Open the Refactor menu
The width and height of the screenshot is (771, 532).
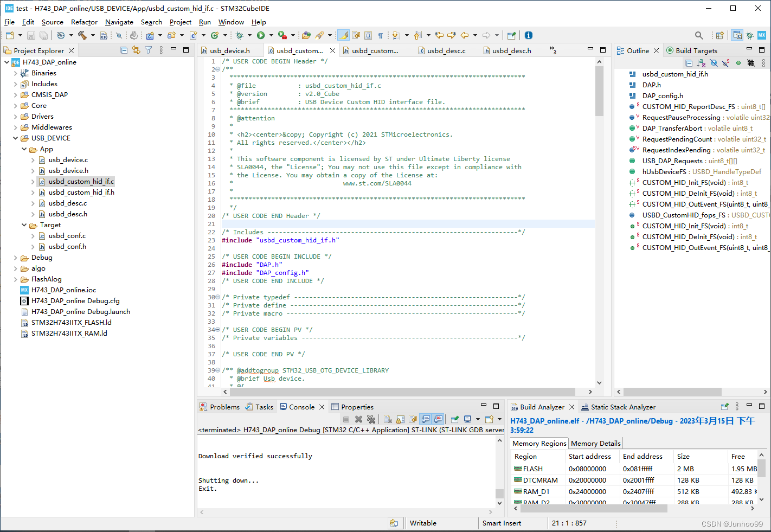pos(85,22)
